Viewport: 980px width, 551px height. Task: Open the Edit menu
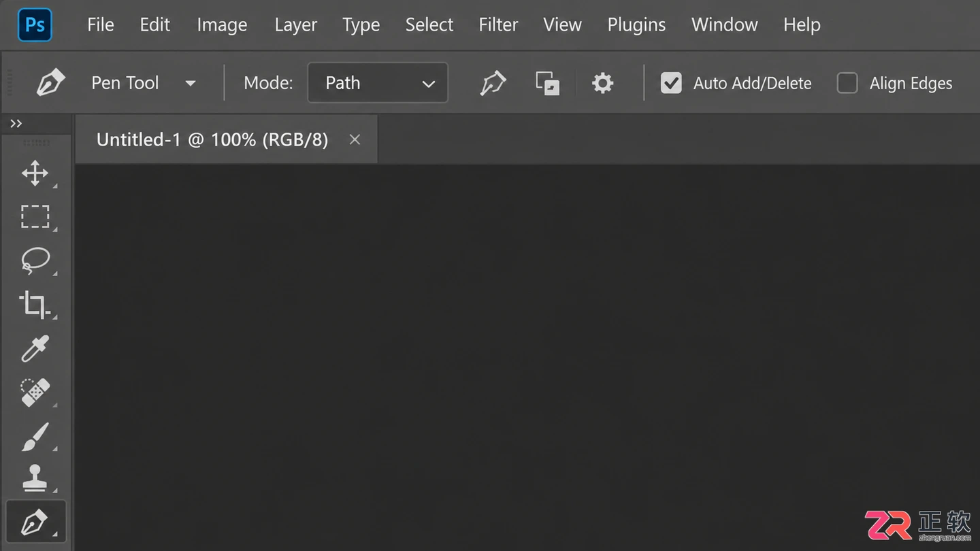coord(154,25)
